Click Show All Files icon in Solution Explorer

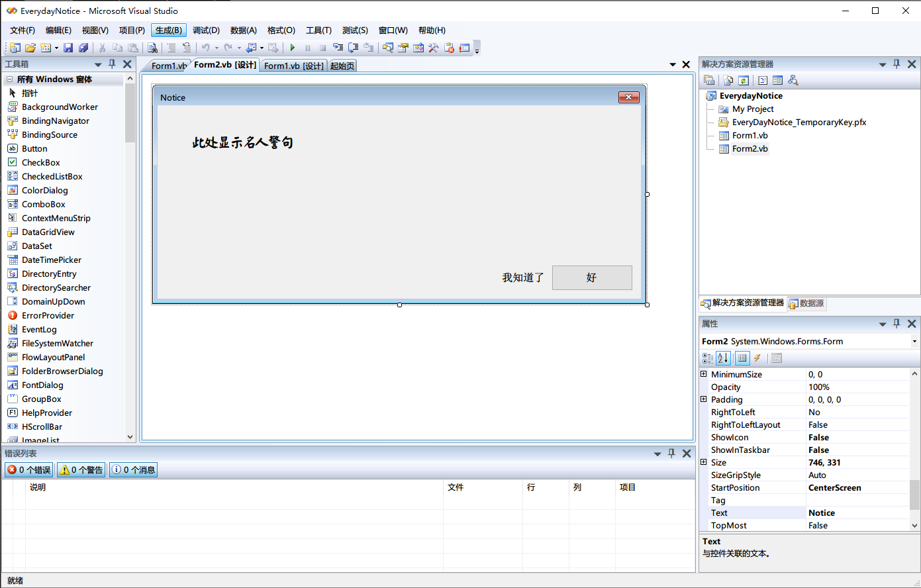(x=728, y=80)
